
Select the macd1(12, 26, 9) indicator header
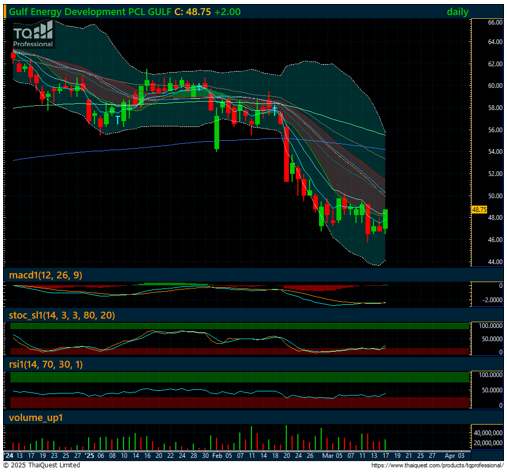click(46, 275)
